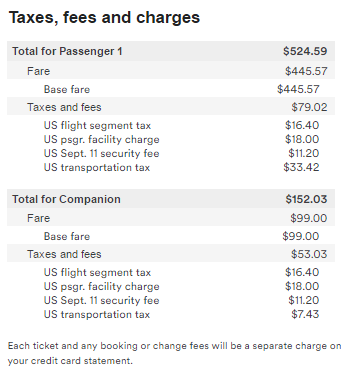Click Passenger 1 Base fare $445.57 amount
This screenshot has height=375, width=360.
pos(298,89)
